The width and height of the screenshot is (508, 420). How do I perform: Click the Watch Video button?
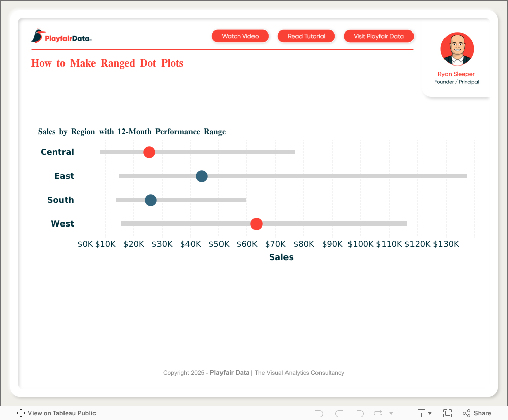coord(240,36)
